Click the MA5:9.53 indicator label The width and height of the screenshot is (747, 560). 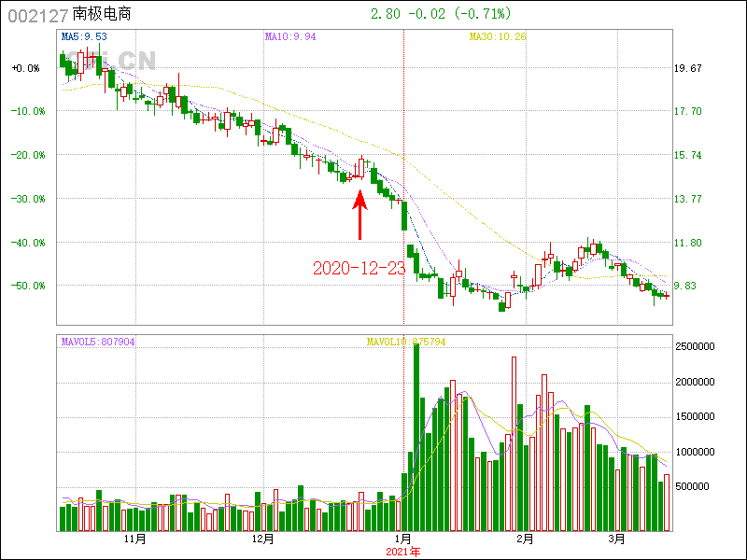pyautogui.click(x=84, y=36)
